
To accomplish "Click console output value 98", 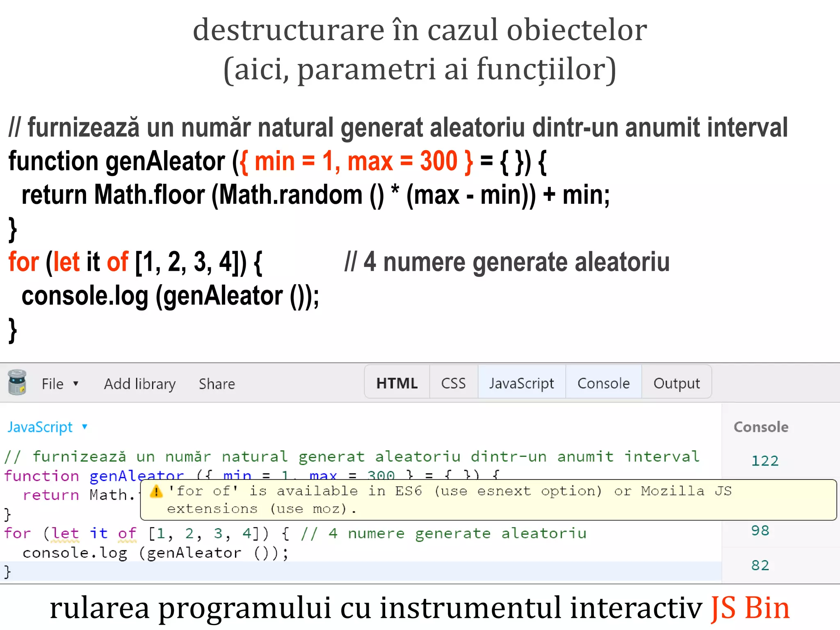I will 760,530.
